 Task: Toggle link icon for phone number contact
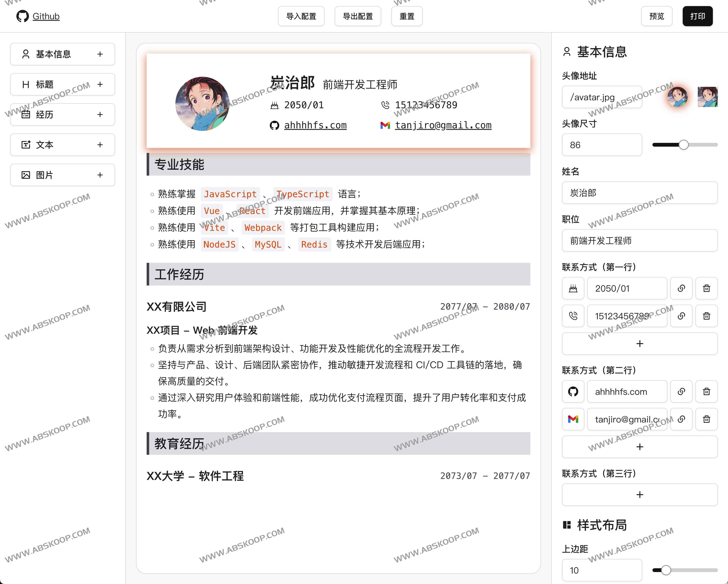(x=681, y=316)
